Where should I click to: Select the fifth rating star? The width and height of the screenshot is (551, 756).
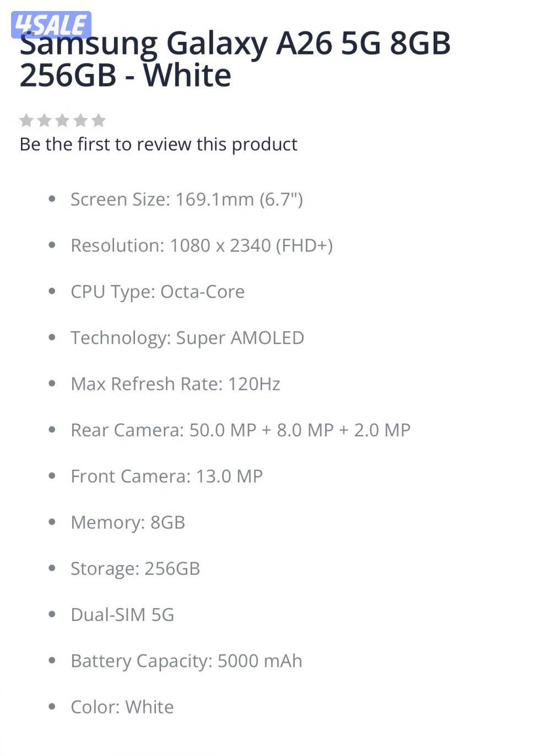click(x=99, y=120)
